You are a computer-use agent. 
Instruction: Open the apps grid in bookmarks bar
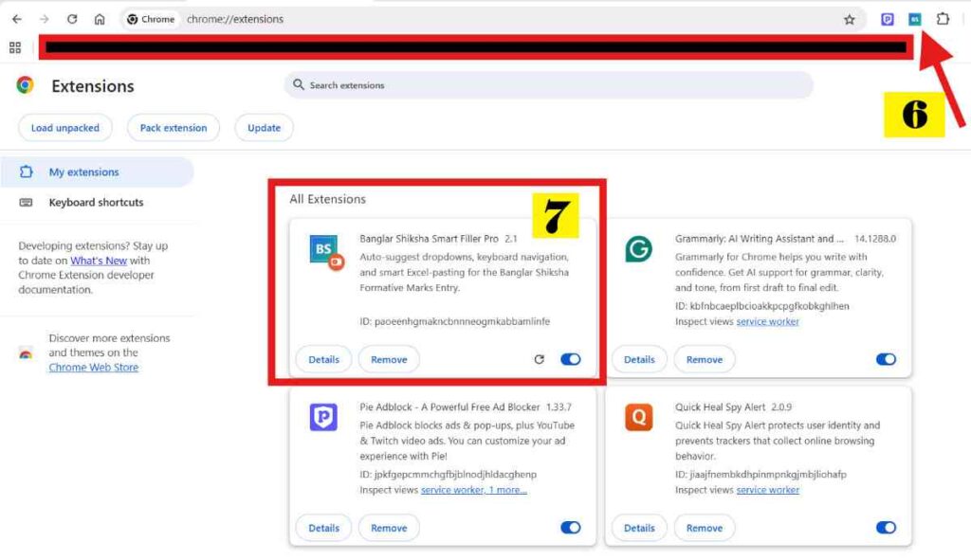click(15, 47)
